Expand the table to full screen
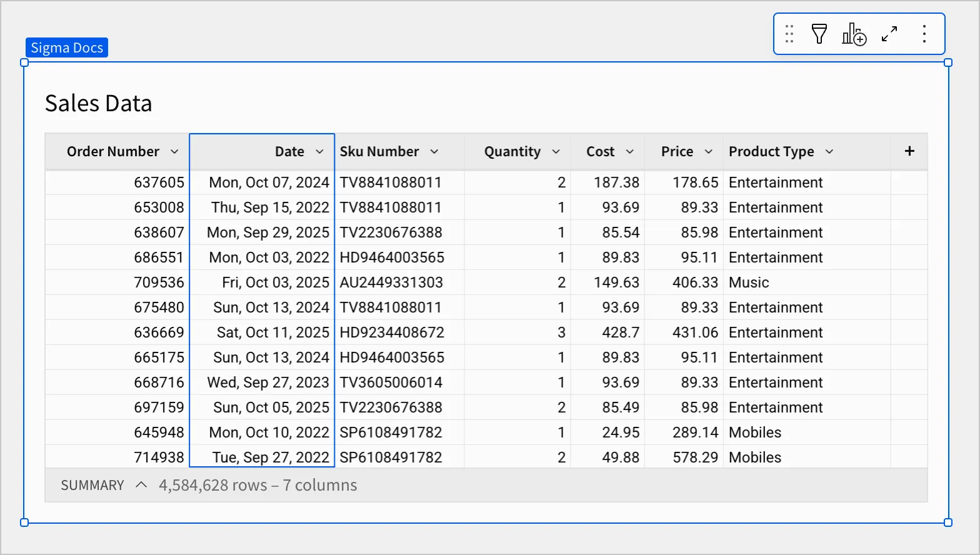This screenshot has width=980, height=555. (x=889, y=34)
